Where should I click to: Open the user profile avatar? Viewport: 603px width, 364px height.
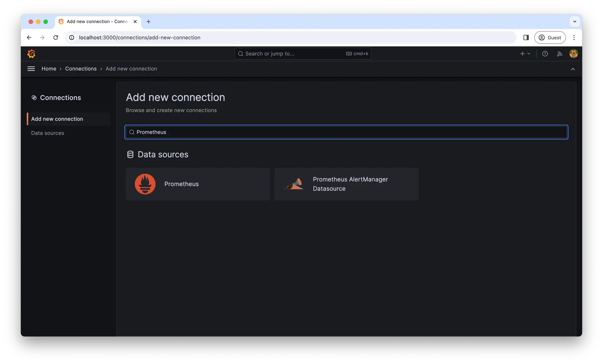click(x=573, y=54)
